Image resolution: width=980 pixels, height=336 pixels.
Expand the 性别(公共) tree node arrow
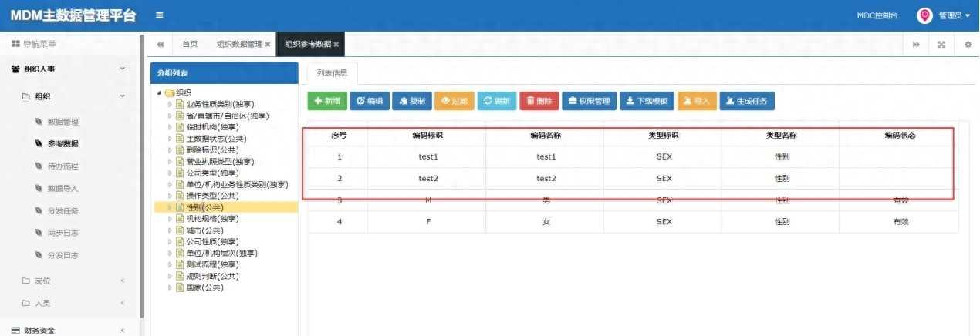coord(171,207)
